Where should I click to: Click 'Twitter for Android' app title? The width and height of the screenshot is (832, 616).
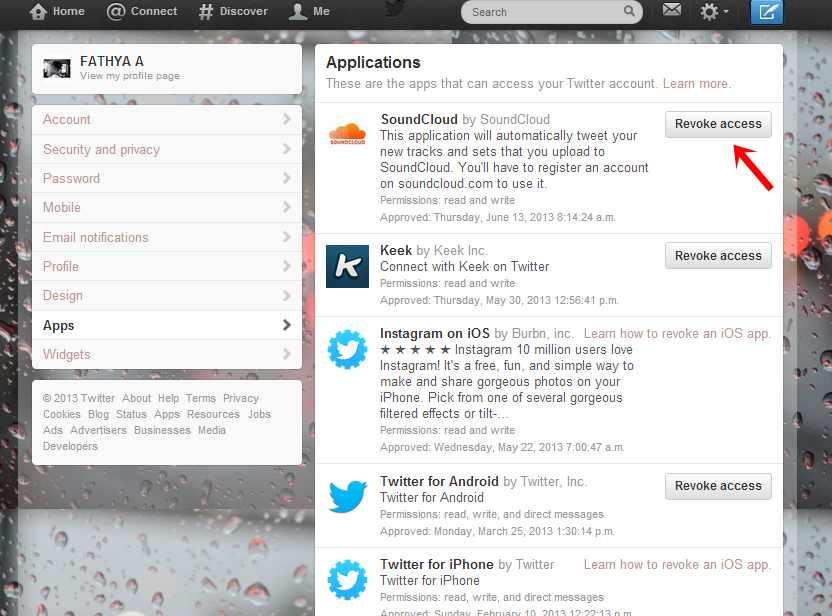tap(439, 481)
